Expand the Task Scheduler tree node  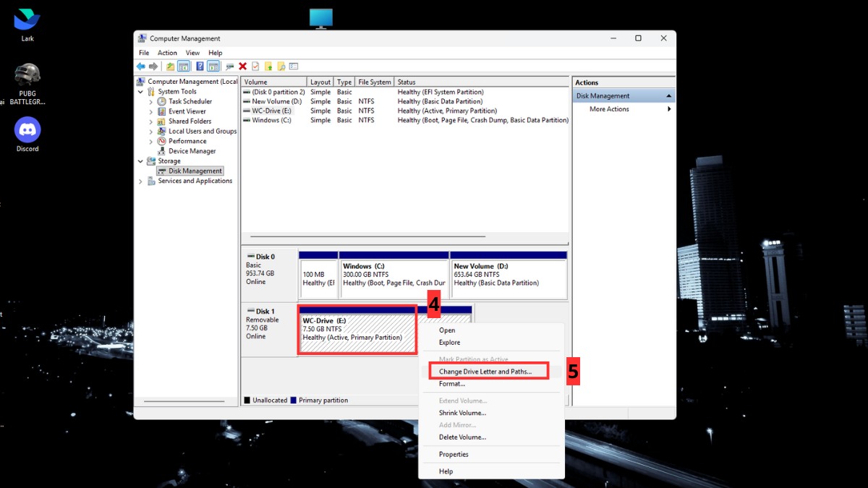[151, 102]
